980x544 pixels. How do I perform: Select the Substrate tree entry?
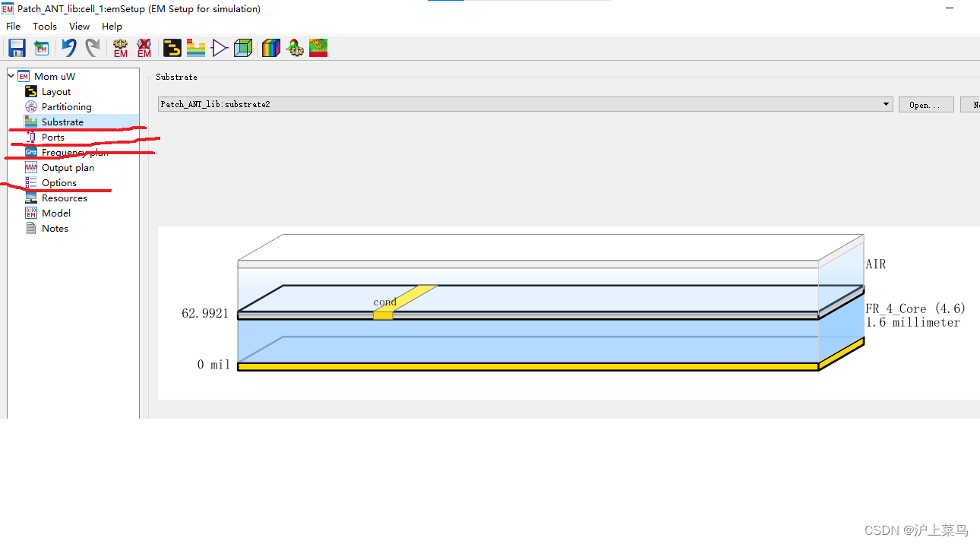(62, 122)
